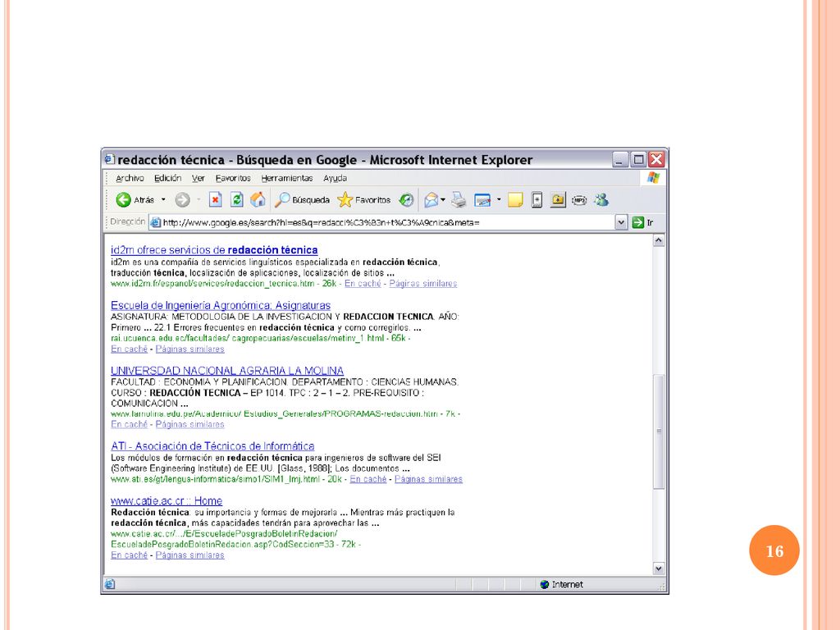
Task: Click 'En caché' for the id2m result
Action: 363,283
